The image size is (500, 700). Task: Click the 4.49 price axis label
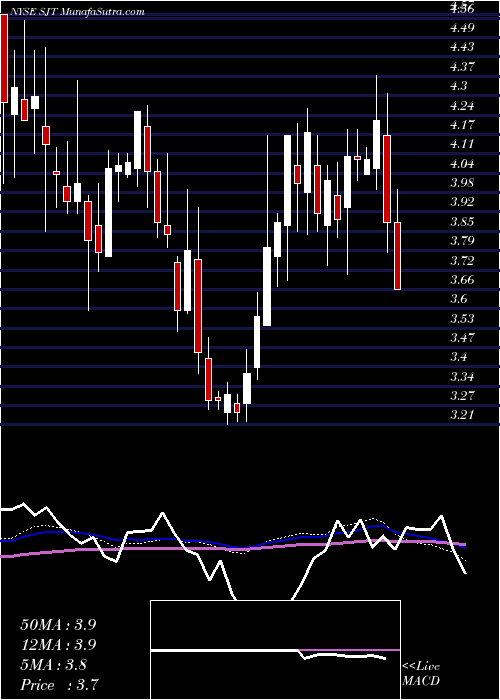[462, 28]
